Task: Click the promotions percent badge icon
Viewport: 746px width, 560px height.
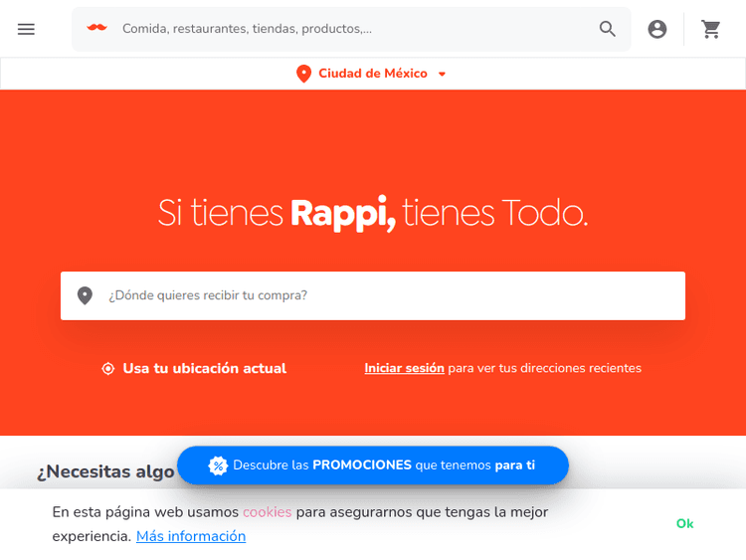Action: [x=218, y=466]
